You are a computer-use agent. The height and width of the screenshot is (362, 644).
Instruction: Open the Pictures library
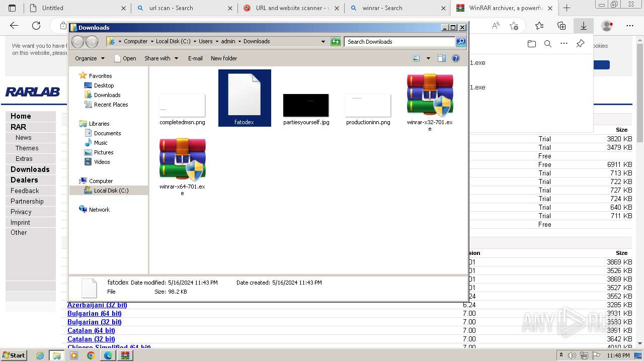click(104, 152)
